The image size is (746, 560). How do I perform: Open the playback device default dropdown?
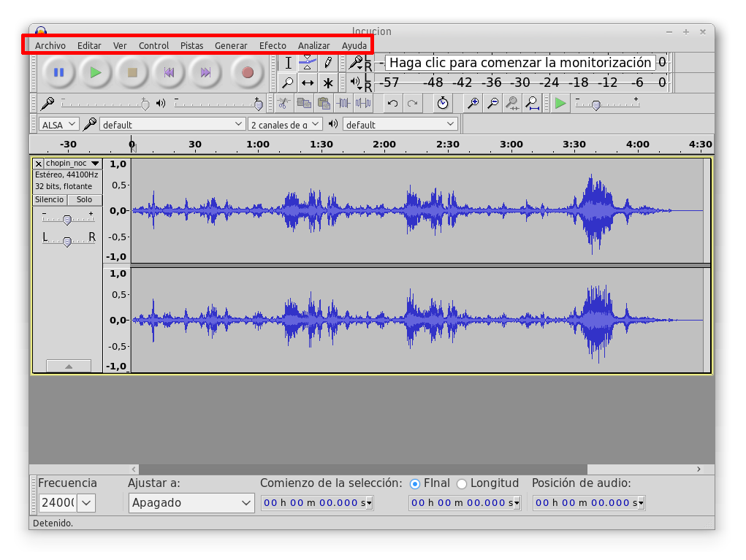400,125
